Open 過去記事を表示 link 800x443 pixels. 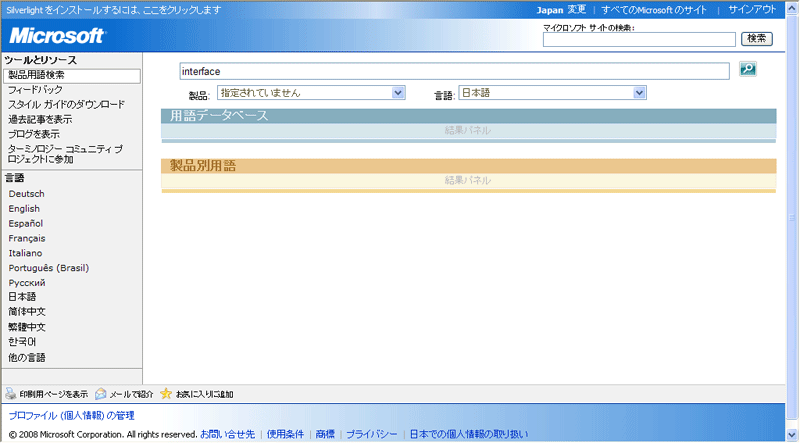pos(40,119)
